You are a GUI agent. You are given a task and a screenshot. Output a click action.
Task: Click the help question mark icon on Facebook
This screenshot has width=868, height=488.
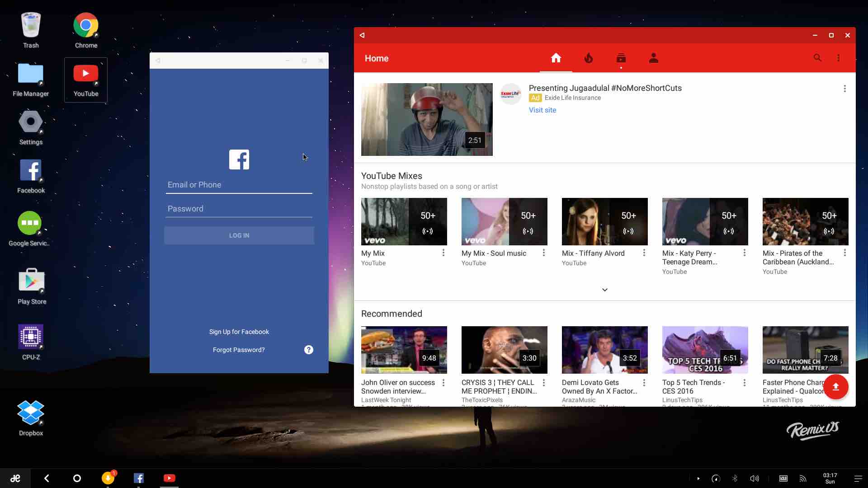[308, 350]
